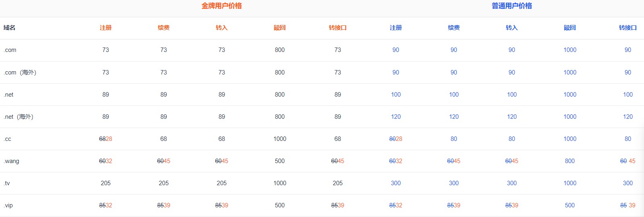Viewport: 644px width, 217px height.
Task: Click regular 转接口 price 300 in .tv row
Action: pos(627,183)
